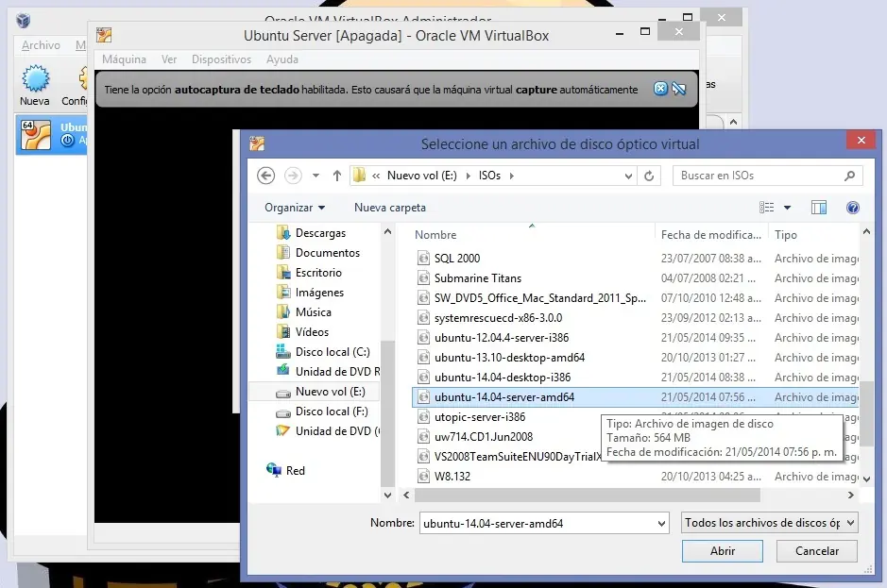Viewport: 887px width, 588px height.
Task: Select the W8.132 image file
Action: (452, 476)
